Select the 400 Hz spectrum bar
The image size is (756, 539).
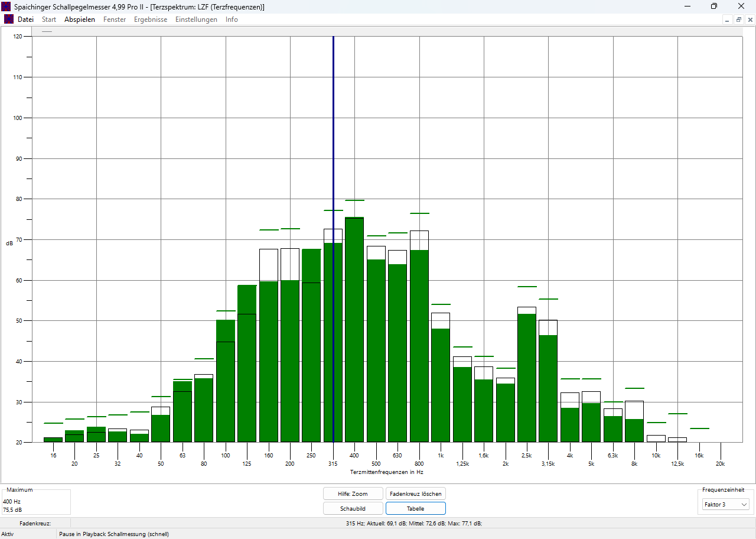tap(354, 331)
